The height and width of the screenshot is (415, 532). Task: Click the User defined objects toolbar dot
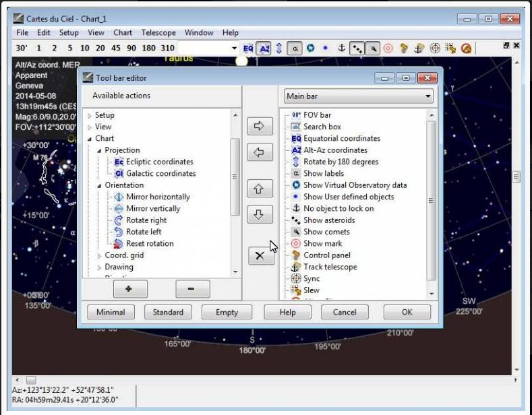tap(326, 48)
